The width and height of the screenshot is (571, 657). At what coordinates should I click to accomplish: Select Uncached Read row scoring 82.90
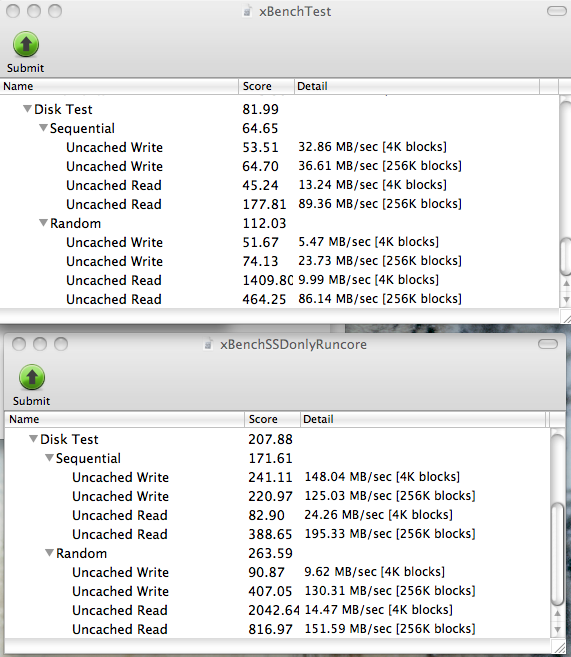(x=277, y=515)
